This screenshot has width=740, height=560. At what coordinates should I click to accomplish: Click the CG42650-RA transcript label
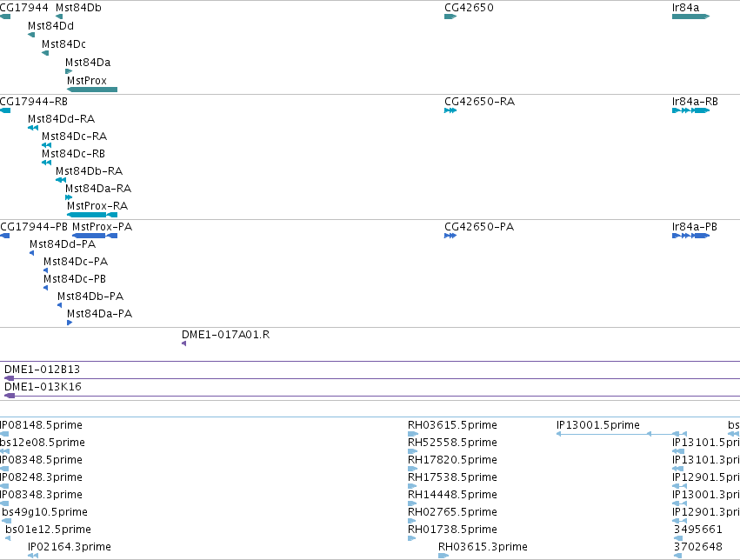coord(479,102)
